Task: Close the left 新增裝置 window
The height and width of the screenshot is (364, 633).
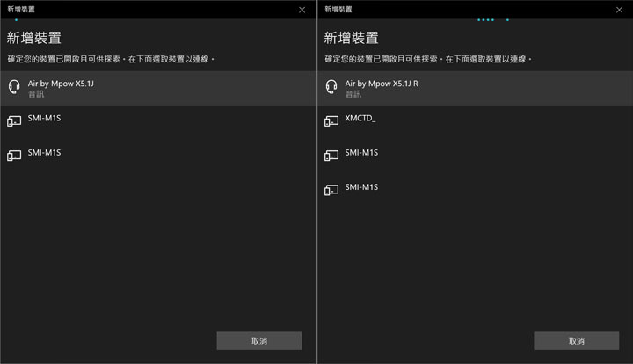Action: [302, 10]
